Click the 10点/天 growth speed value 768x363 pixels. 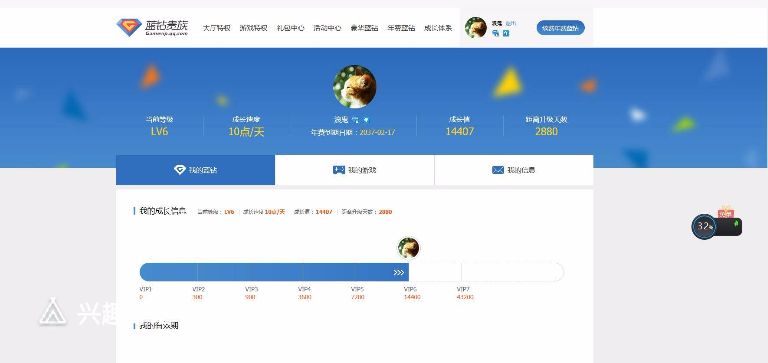click(246, 131)
